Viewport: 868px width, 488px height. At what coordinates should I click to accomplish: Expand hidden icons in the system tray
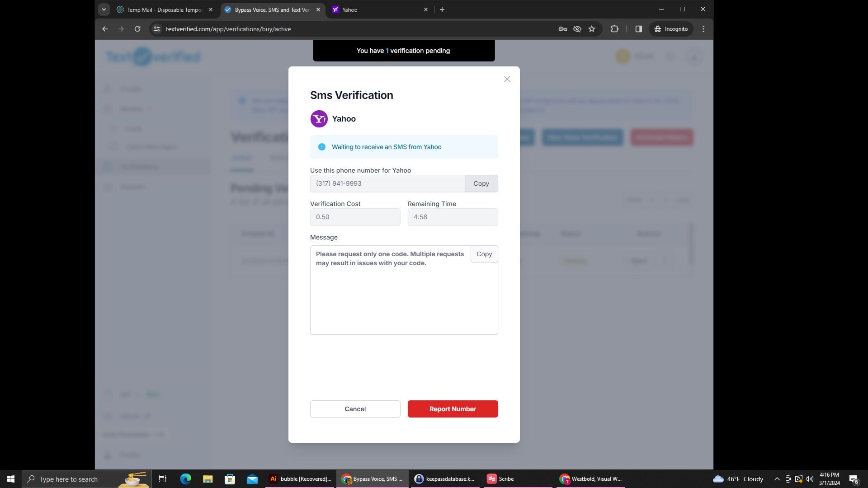(776, 479)
